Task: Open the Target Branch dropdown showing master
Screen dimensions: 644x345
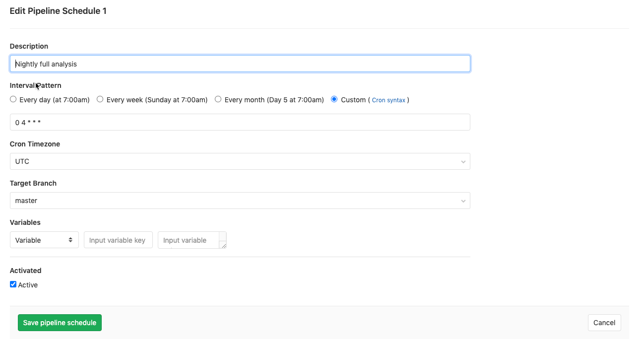Action: (x=240, y=201)
